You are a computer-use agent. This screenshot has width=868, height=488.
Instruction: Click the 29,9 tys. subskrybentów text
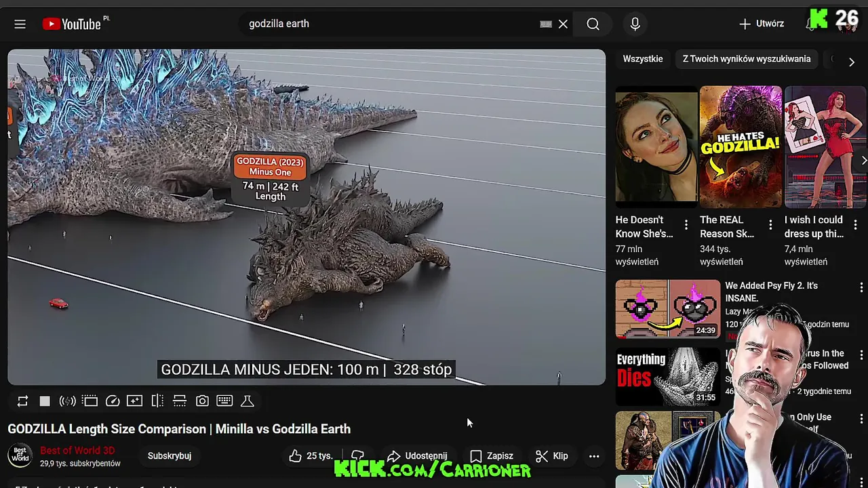point(80,464)
